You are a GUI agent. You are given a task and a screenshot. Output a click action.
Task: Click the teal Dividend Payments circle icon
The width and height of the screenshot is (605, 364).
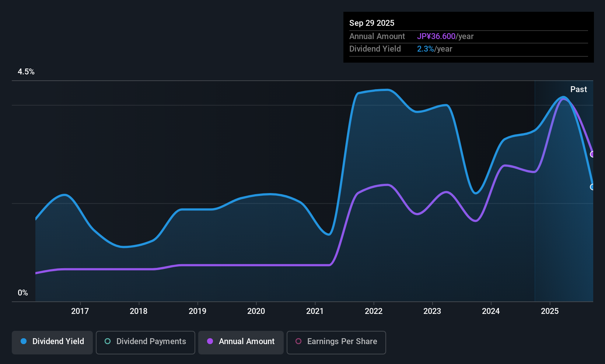click(x=108, y=342)
